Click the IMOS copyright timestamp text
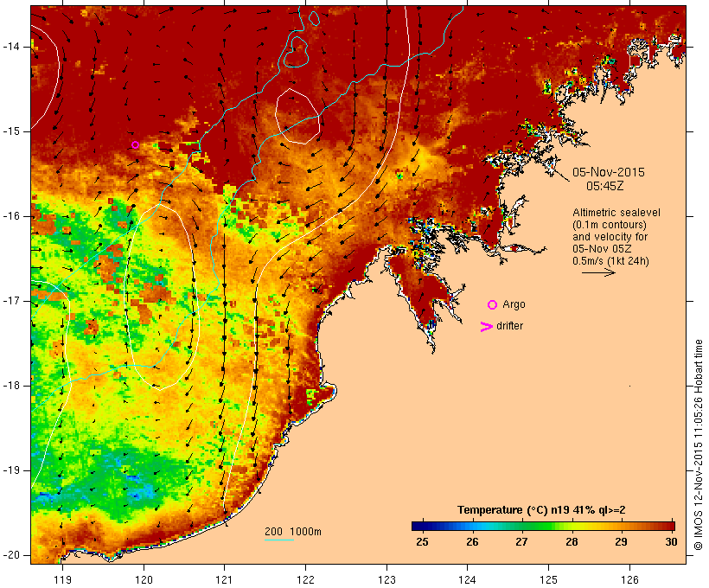This screenshot has height=588, width=709. click(x=698, y=445)
